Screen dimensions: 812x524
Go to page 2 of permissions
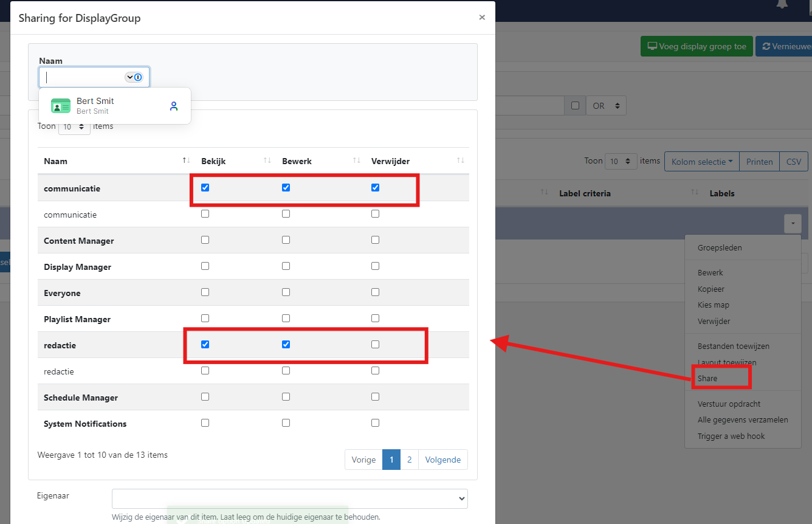[409, 460]
